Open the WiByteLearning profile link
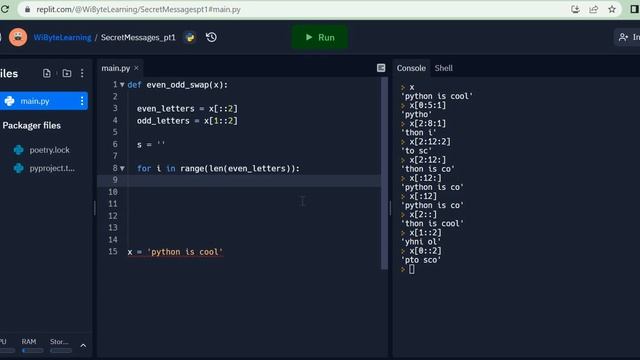This screenshot has width=640, height=360. pos(62,37)
